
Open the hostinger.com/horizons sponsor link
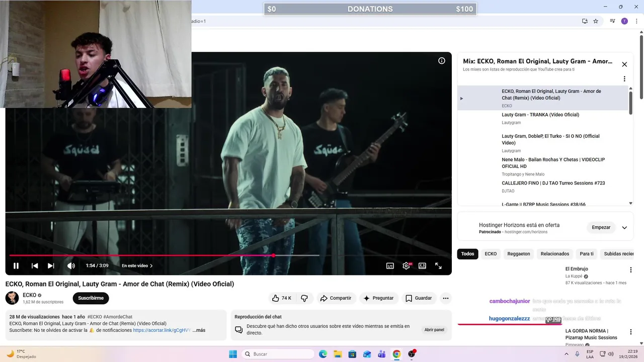point(526,232)
